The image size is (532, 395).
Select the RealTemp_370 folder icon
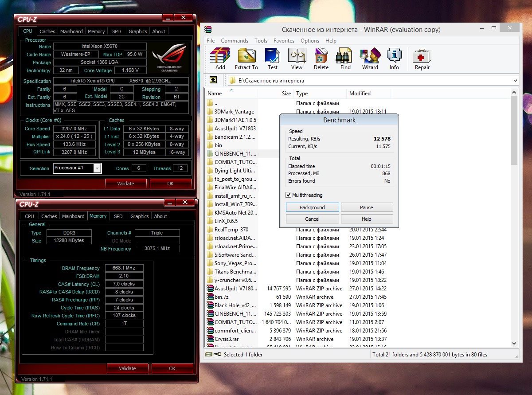pos(210,230)
